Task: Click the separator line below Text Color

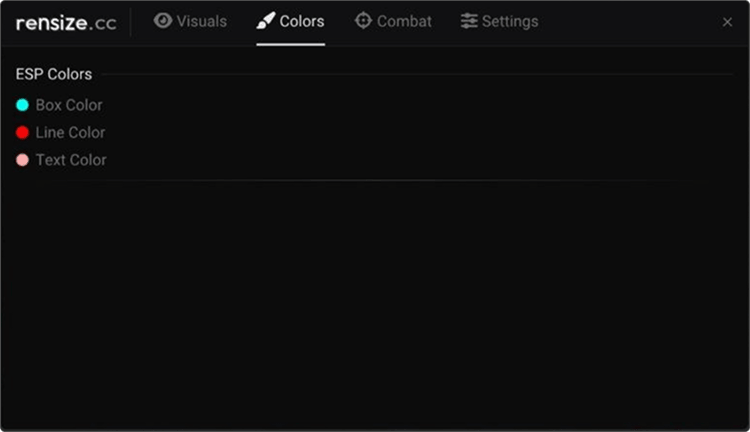Action: tap(375, 180)
